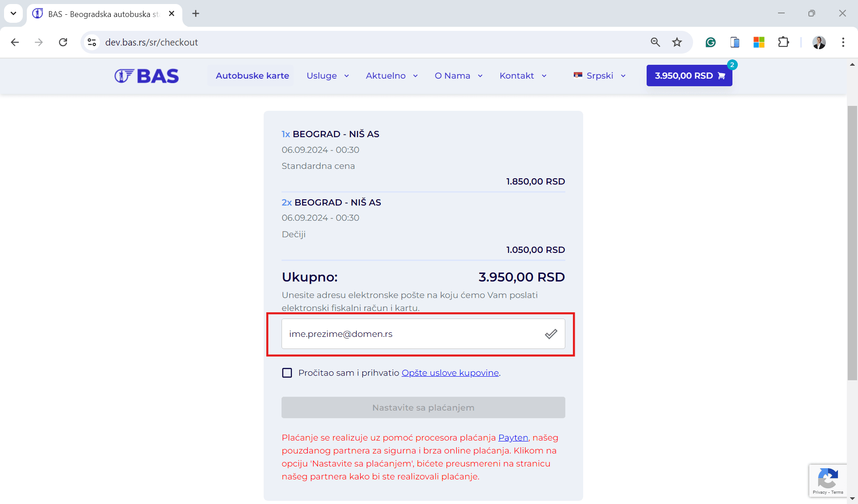Open a new browser tab

click(x=196, y=13)
